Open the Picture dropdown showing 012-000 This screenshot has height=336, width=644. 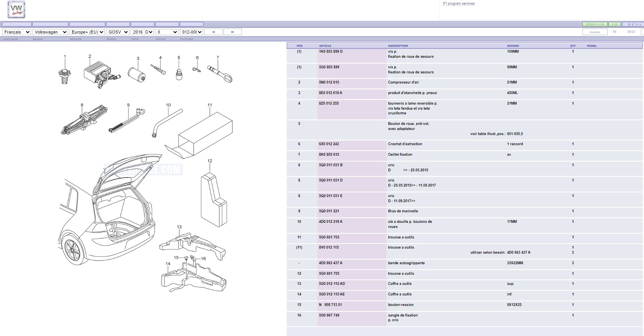click(192, 32)
